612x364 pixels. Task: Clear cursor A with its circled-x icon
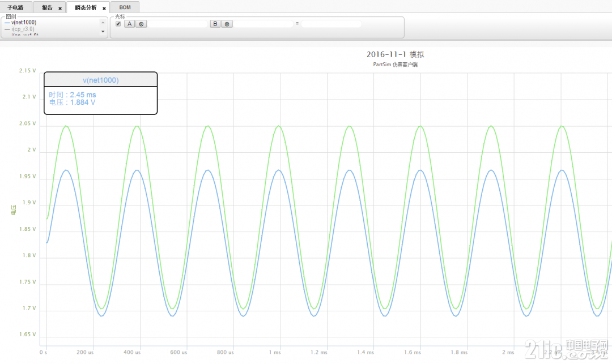tap(141, 24)
